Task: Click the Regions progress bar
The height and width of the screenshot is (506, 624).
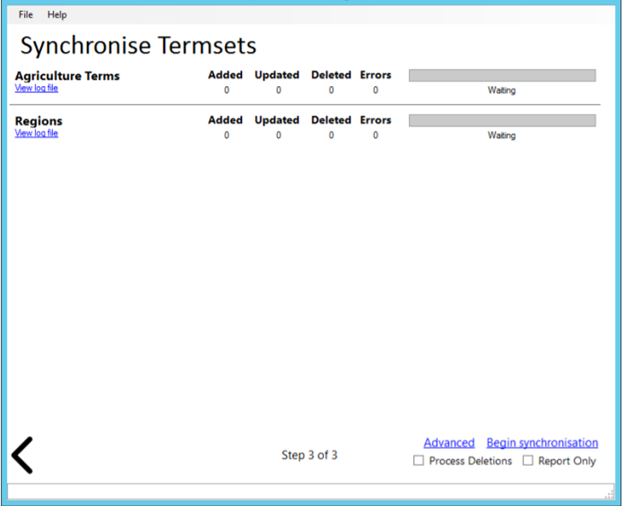Action: (x=502, y=120)
